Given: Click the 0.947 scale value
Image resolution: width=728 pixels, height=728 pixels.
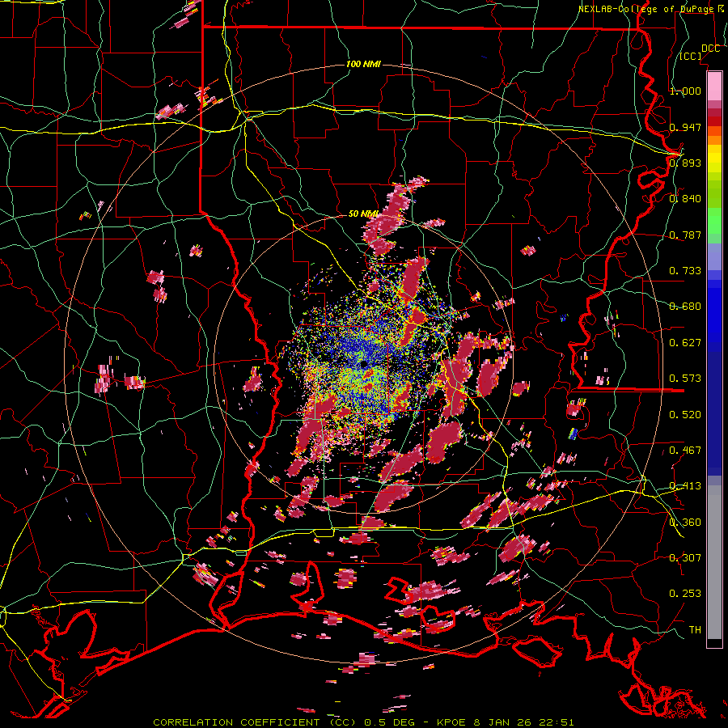Looking at the screenshot, I should 685,127.
